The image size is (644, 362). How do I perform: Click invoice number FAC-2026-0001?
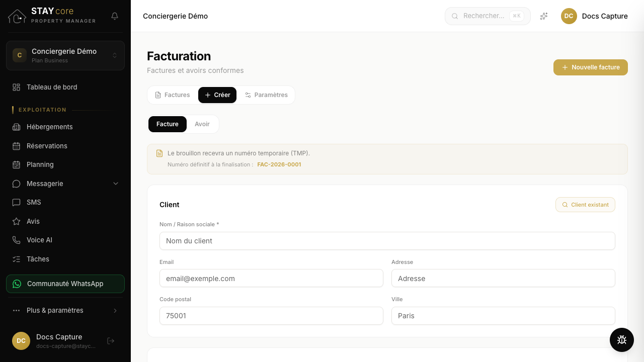pos(279,164)
